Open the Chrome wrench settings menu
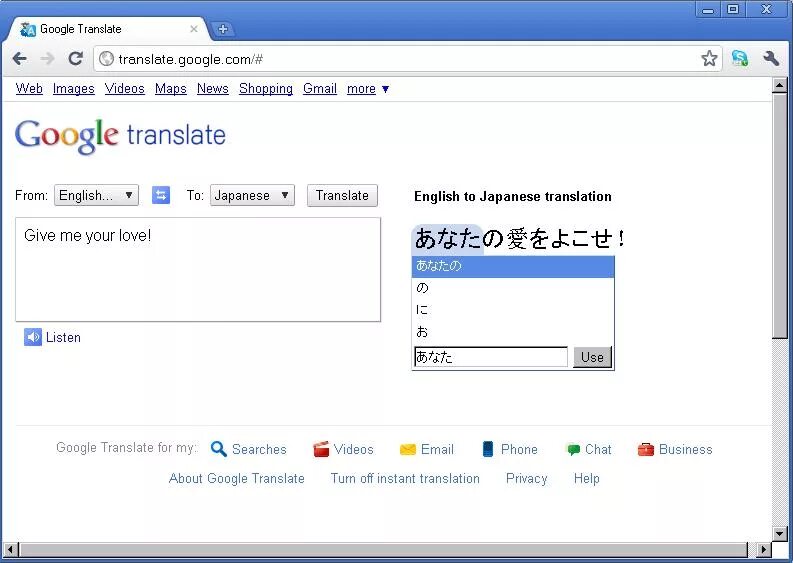793x563 pixels. point(771,59)
